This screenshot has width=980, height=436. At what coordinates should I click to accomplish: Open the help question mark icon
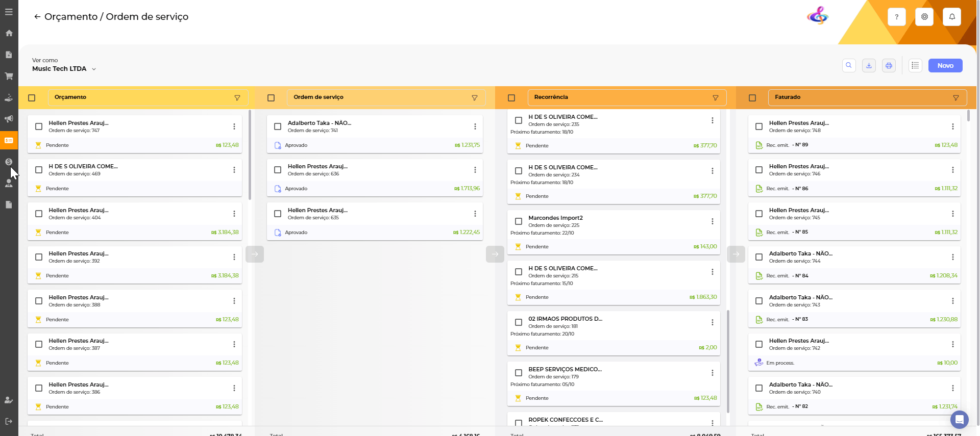(897, 17)
